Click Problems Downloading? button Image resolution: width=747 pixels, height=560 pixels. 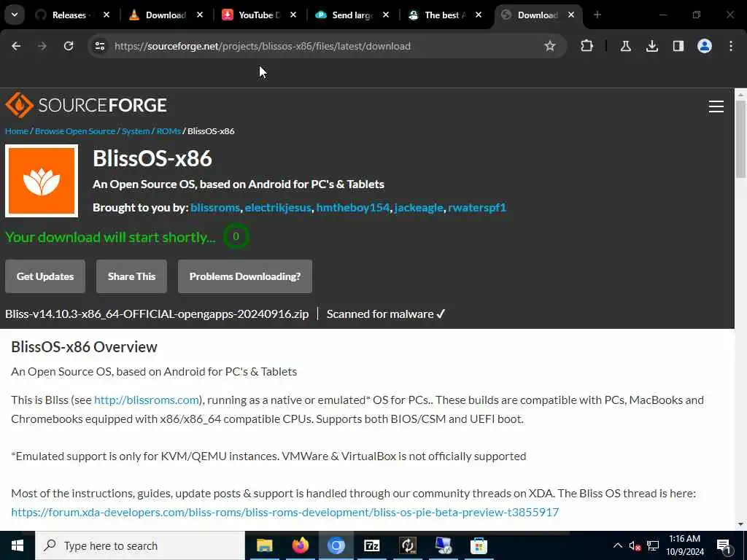click(245, 276)
